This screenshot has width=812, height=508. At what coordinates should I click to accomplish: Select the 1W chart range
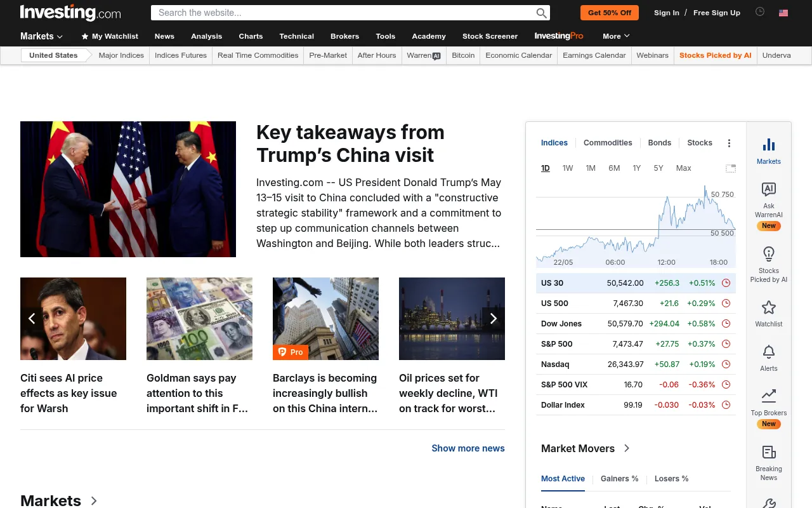(568, 168)
